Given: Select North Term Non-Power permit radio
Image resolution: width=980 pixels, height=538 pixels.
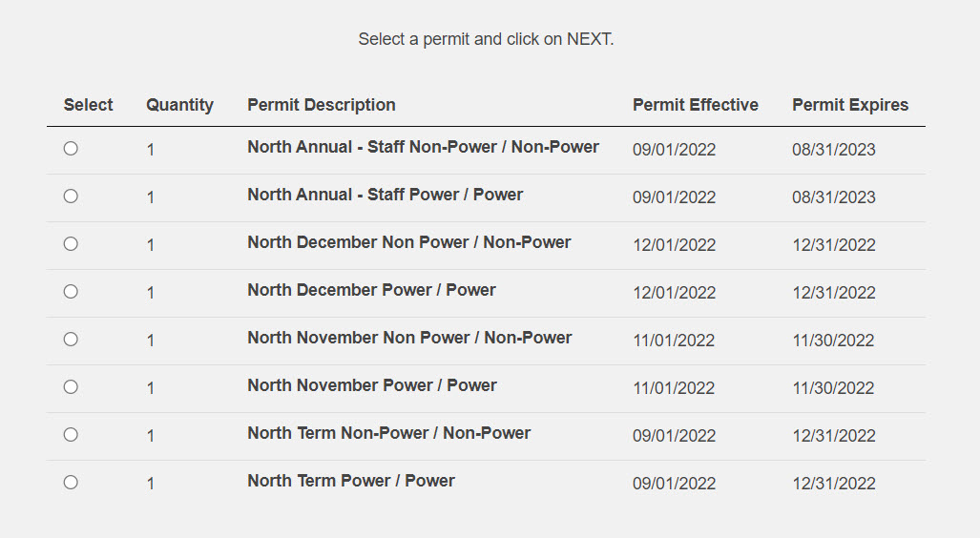Looking at the screenshot, I should click(x=71, y=435).
